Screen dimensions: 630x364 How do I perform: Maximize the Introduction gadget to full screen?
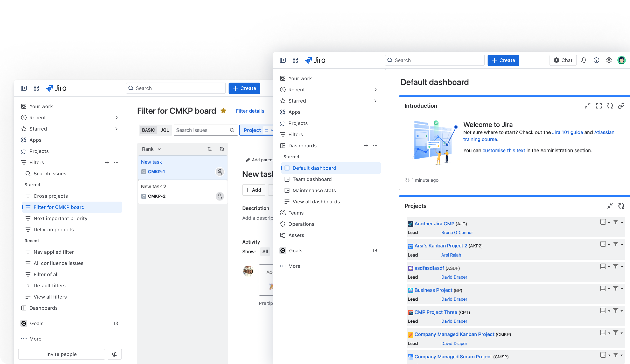(599, 106)
